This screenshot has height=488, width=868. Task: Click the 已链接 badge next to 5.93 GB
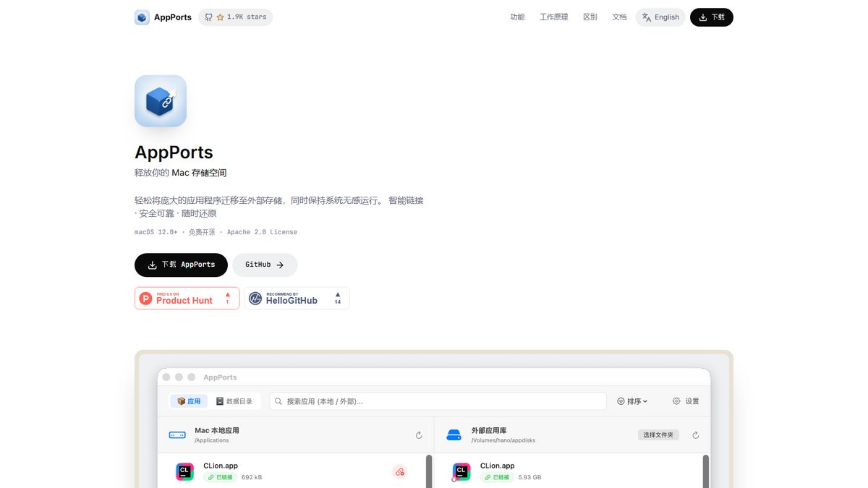point(497,478)
